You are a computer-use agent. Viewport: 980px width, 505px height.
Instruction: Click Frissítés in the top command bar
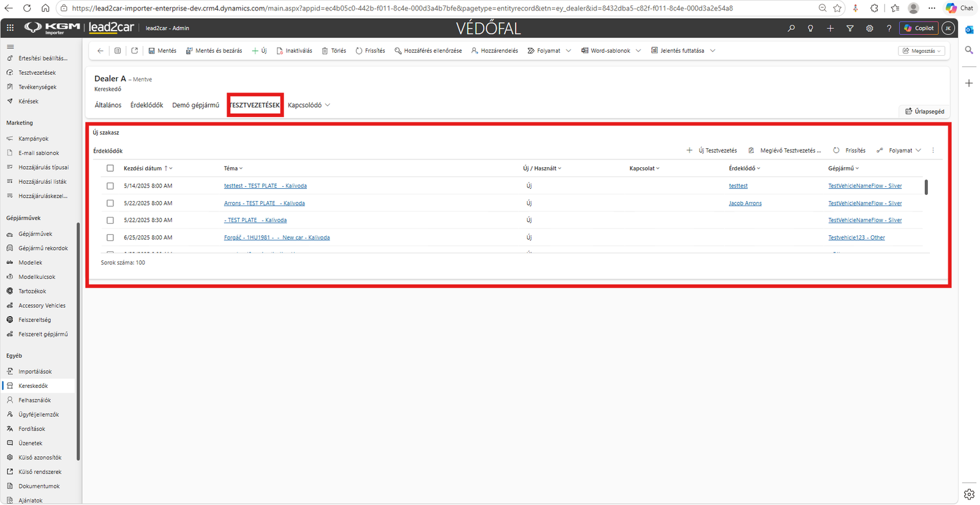click(x=370, y=51)
